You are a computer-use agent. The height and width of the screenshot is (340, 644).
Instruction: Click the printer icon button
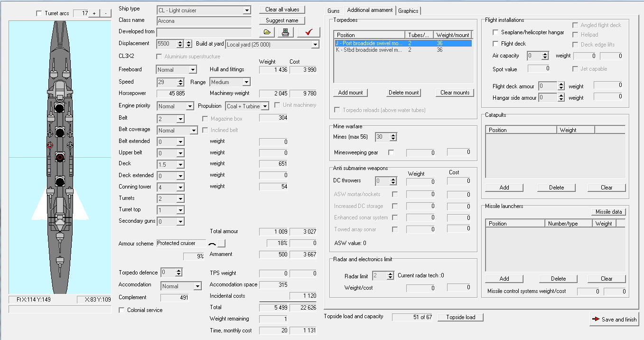point(286,32)
